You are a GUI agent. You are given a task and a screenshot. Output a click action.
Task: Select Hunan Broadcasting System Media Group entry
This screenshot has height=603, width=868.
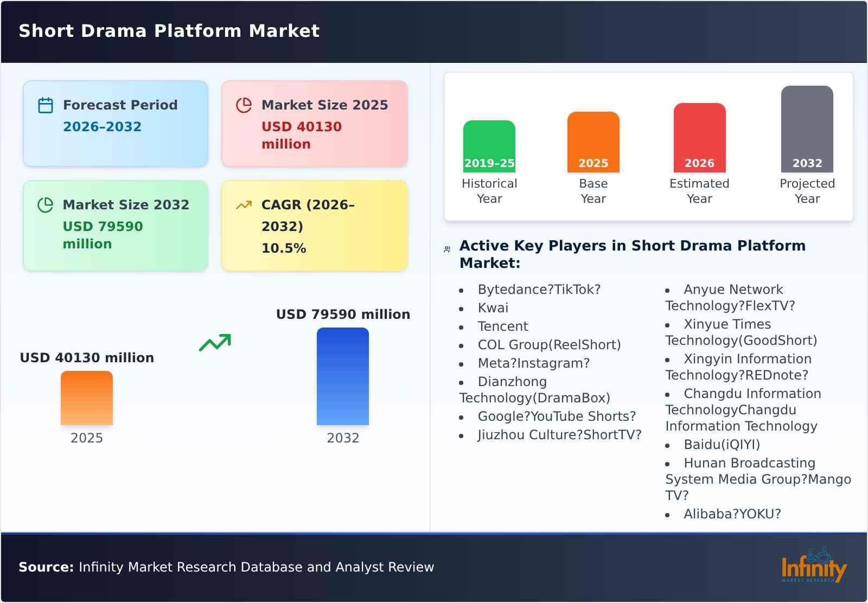tap(758, 479)
